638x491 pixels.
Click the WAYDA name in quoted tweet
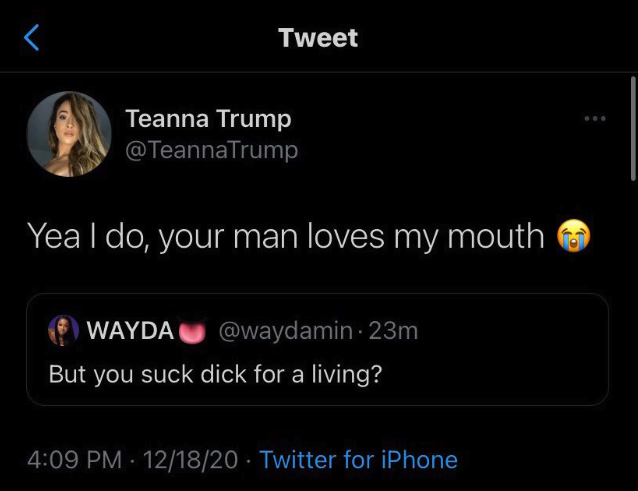pos(131,331)
